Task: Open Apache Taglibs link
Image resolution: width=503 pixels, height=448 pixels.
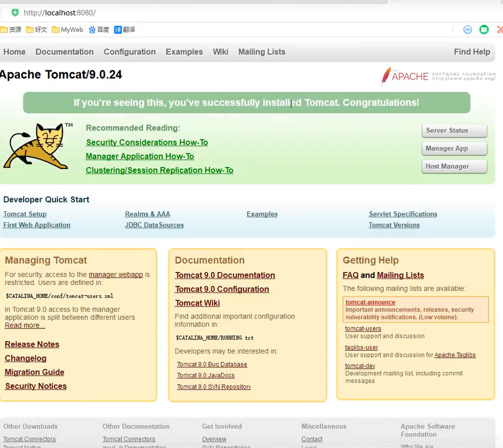Action: 455,355
